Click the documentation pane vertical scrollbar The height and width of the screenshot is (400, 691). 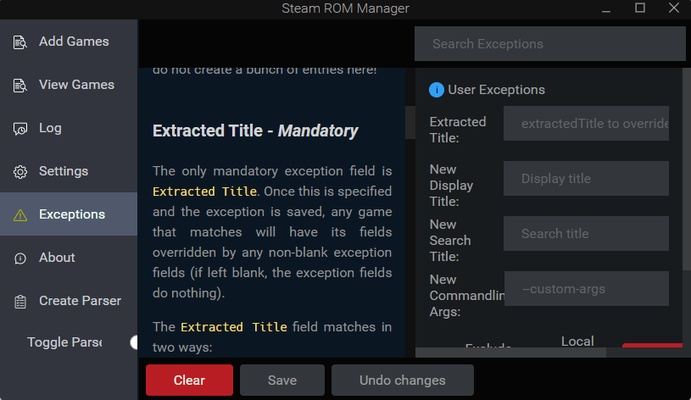tap(410, 122)
